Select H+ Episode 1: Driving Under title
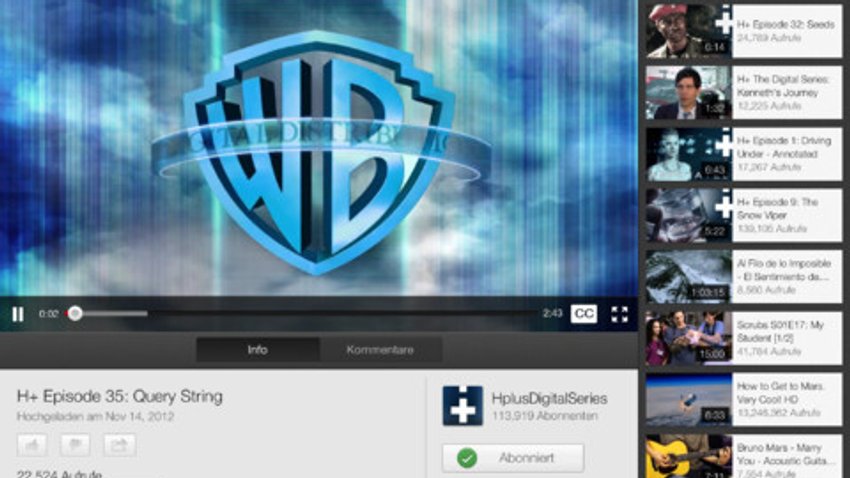The image size is (850, 478). pyautogui.click(x=784, y=147)
